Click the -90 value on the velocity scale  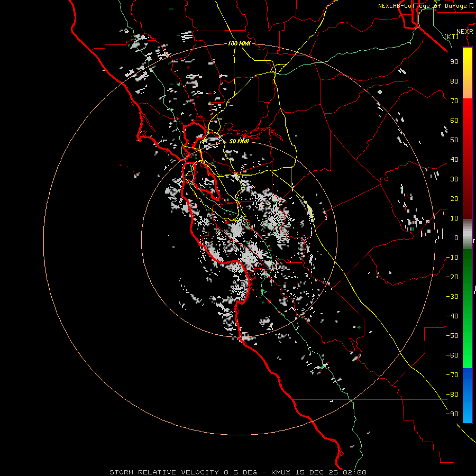point(452,414)
